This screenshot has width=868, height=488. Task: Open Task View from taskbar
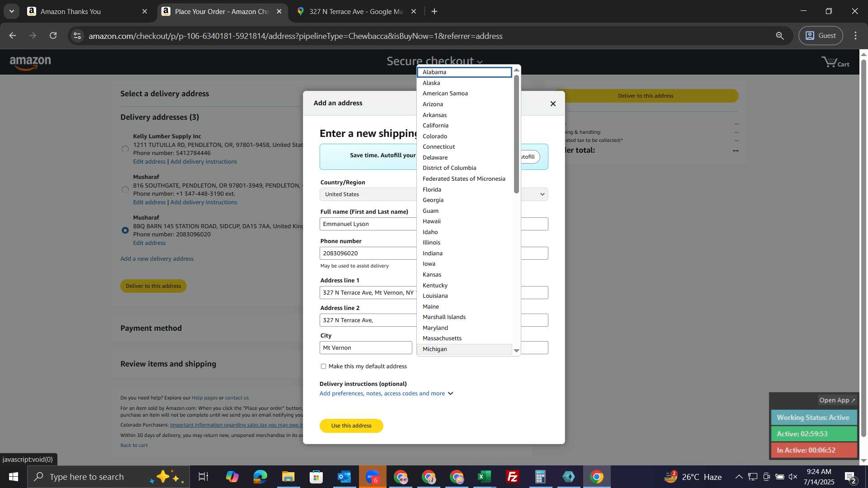pos(203,477)
